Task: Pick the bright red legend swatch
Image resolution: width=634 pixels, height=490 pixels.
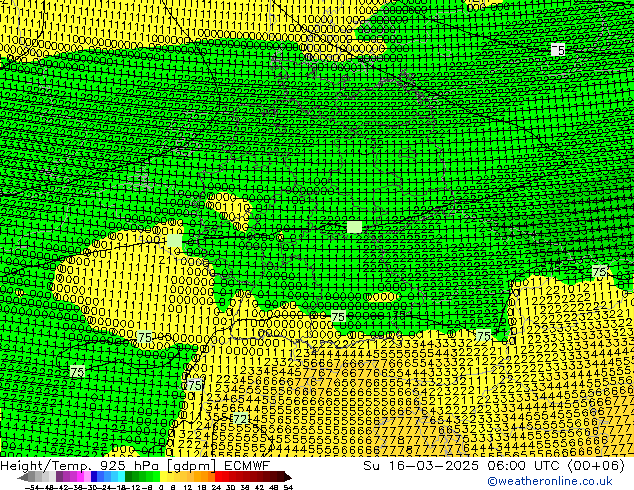Action: click(218, 477)
